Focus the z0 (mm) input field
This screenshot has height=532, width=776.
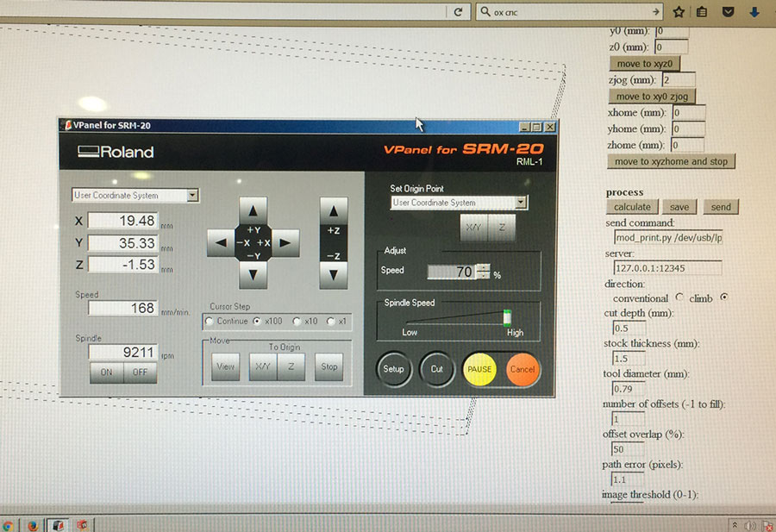pyautogui.click(x=671, y=47)
